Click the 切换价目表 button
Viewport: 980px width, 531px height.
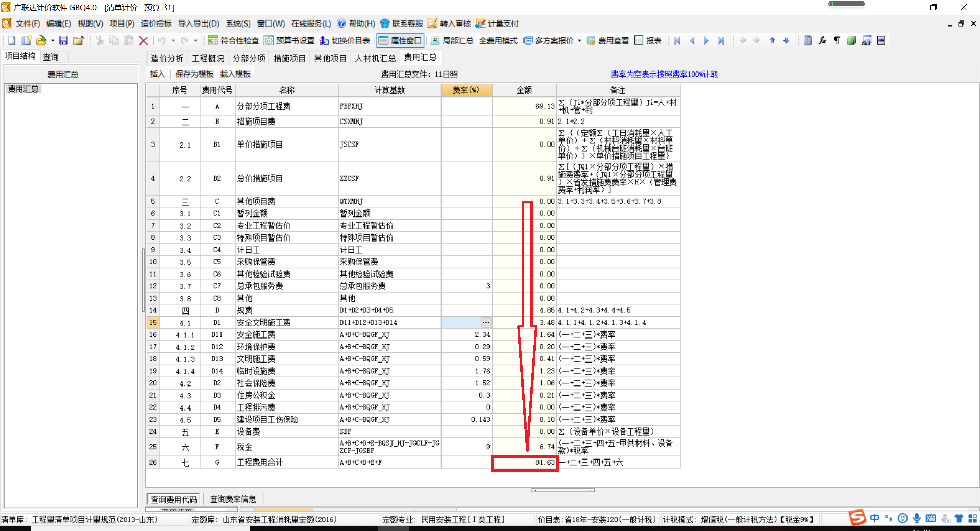pos(345,40)
